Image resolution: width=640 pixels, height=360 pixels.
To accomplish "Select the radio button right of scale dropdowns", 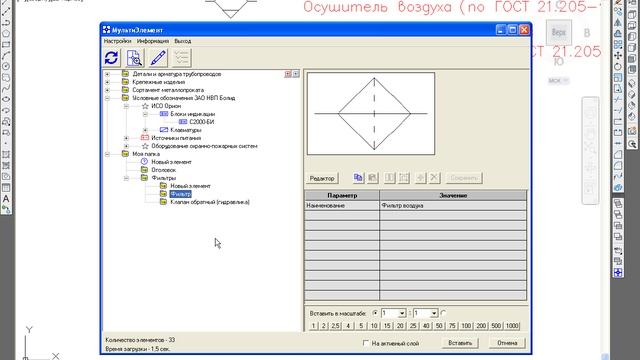I will click(x=443, y=313).
